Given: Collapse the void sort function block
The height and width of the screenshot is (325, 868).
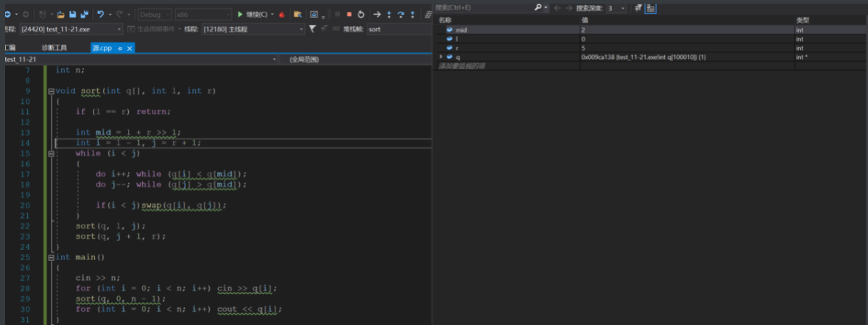Looking at the screenshot, I should (x=51, y=91).
